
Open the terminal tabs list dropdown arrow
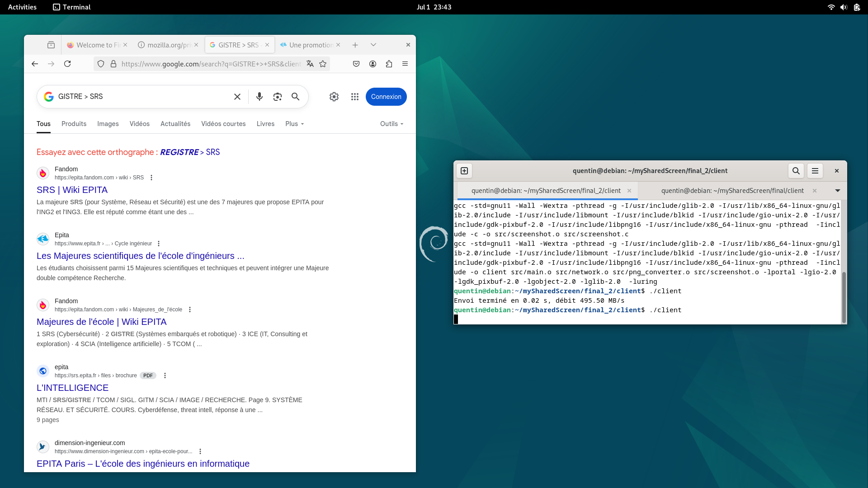[837, 191]
